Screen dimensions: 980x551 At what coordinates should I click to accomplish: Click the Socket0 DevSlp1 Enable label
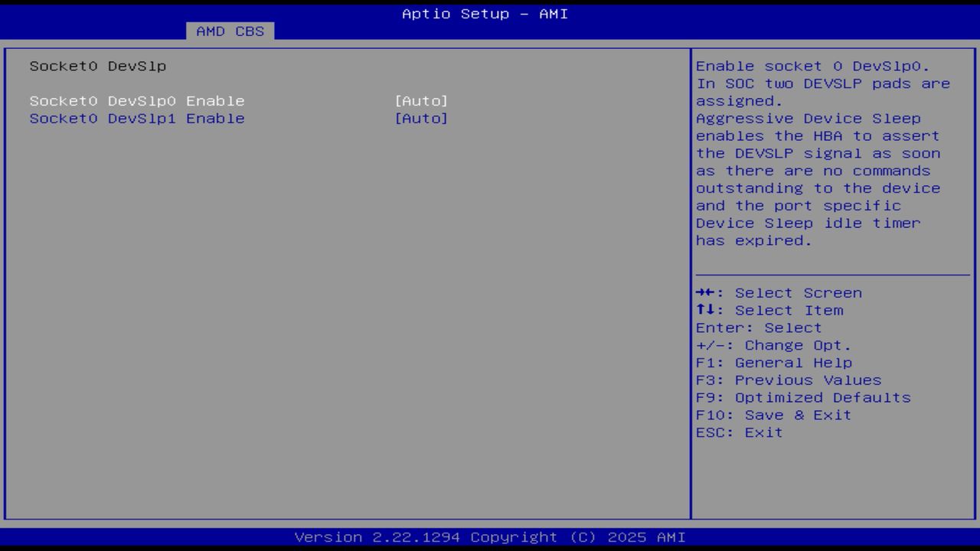coord(138,119)
